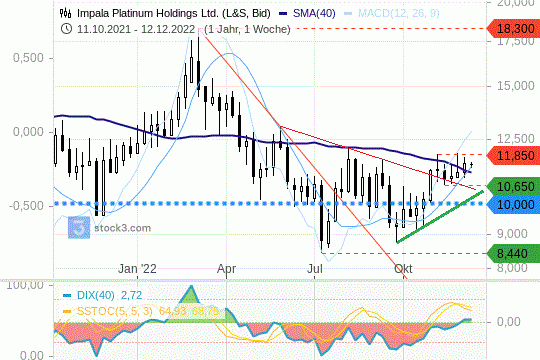Click the Impala Platinum Holings Ltd. title

pos(174,13)
